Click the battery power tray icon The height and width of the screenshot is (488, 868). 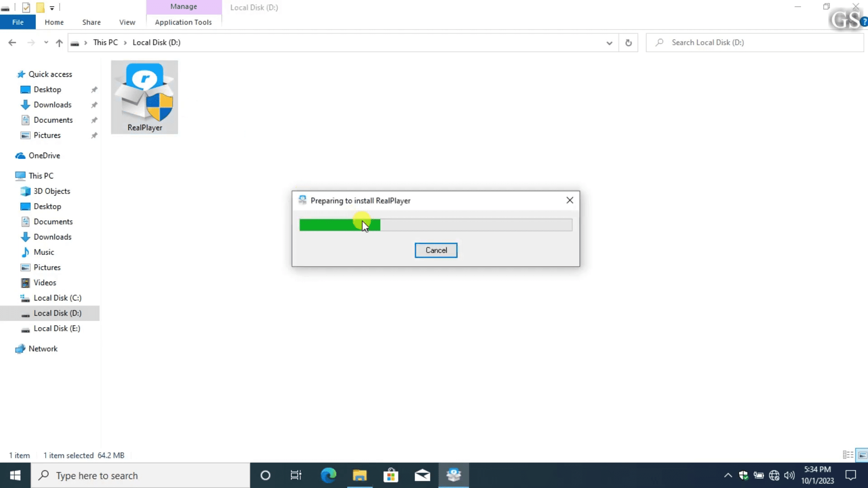759,475
